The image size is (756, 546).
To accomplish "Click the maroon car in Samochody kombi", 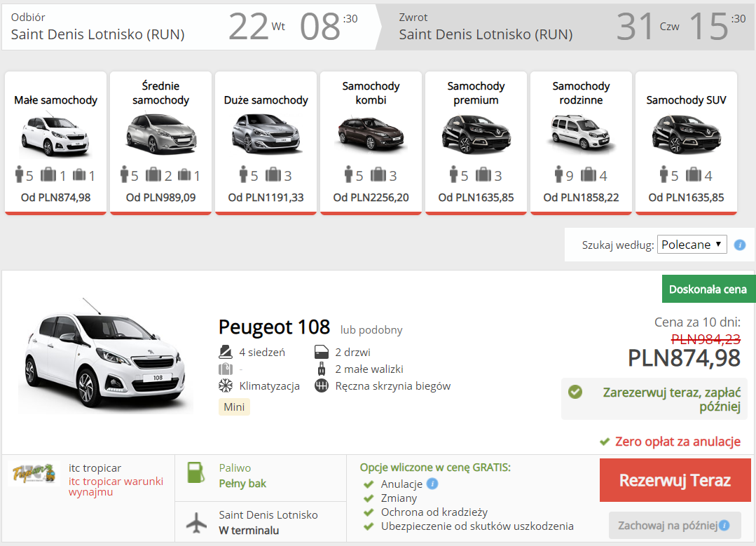I will click(371, 133).
